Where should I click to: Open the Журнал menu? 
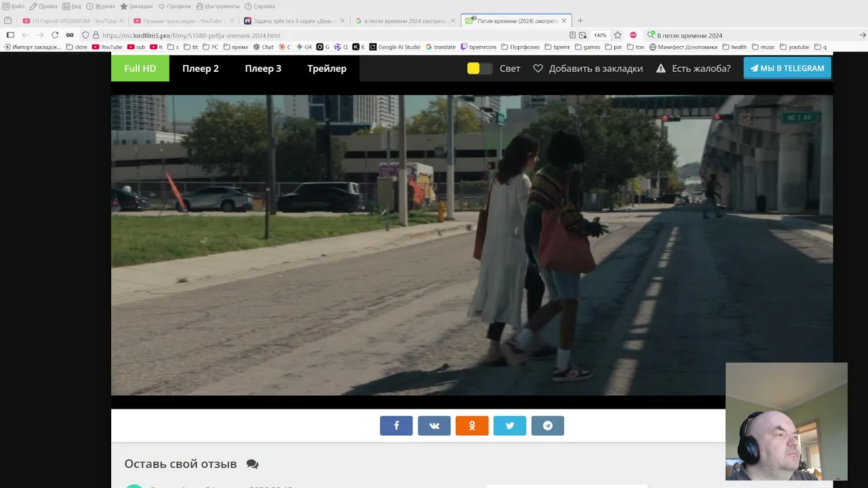(x=101, y=6)
